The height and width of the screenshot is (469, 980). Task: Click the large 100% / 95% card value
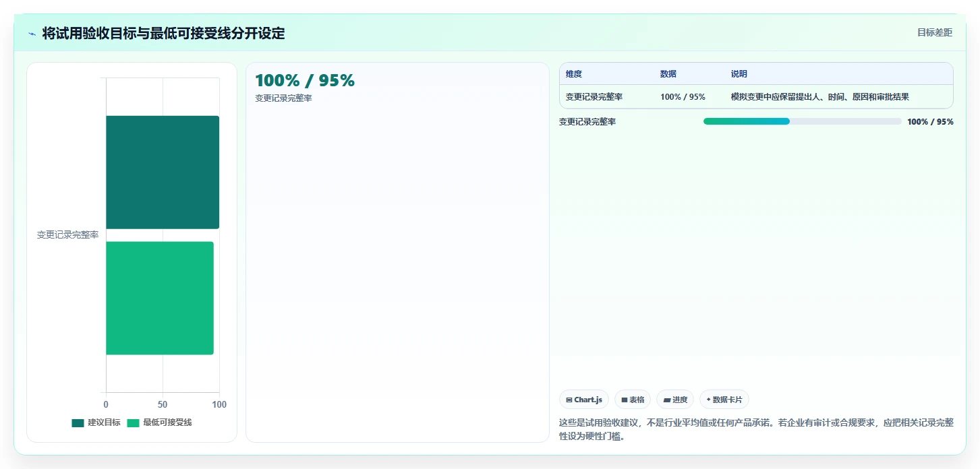pos(305,80)
